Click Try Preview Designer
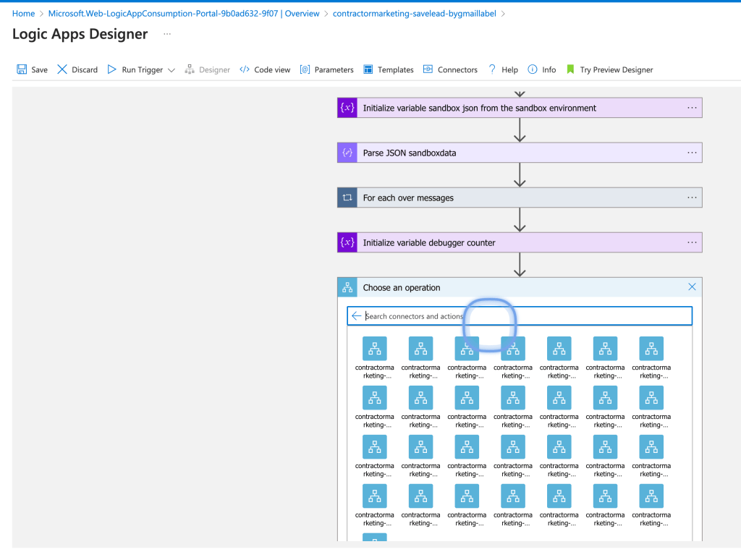Screen dimensions: 741x560 click(610, 69)
